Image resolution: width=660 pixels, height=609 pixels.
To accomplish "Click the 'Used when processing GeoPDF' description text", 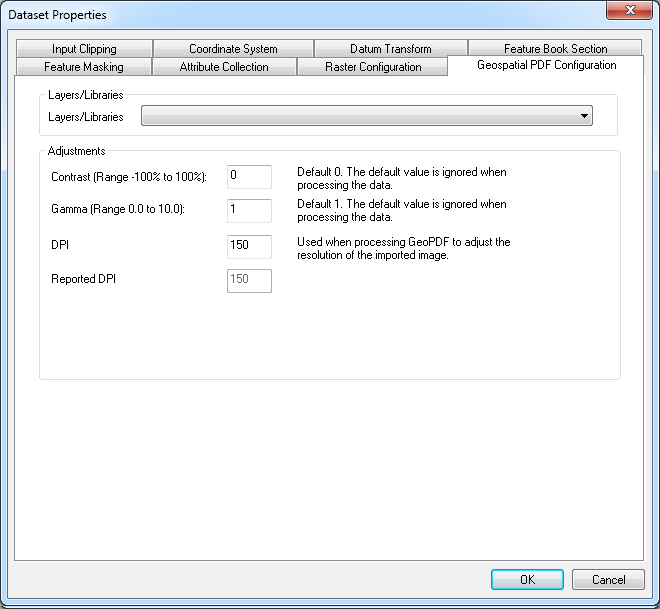I will [x=404, y=248].
